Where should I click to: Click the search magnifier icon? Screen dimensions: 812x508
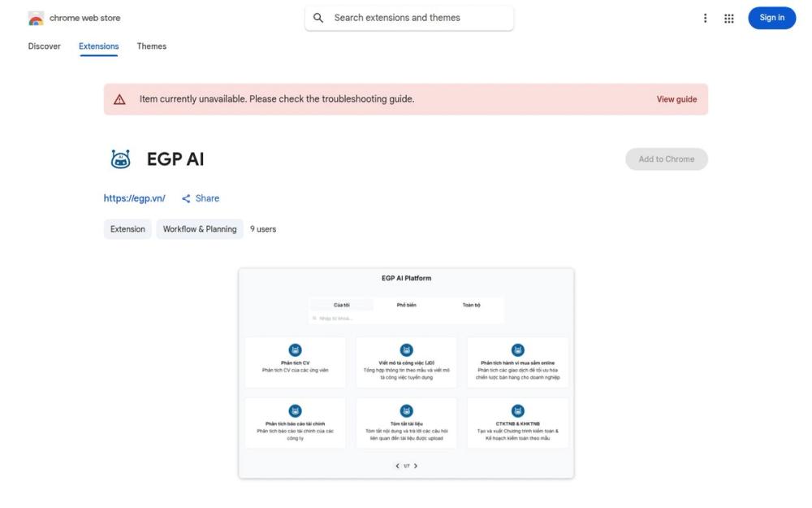(x=318, y=18)
